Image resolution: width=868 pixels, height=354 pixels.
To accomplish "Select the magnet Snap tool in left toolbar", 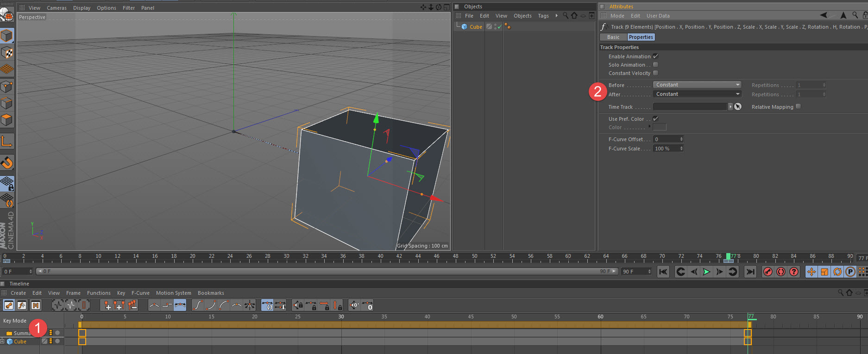I will click(7, 162).
